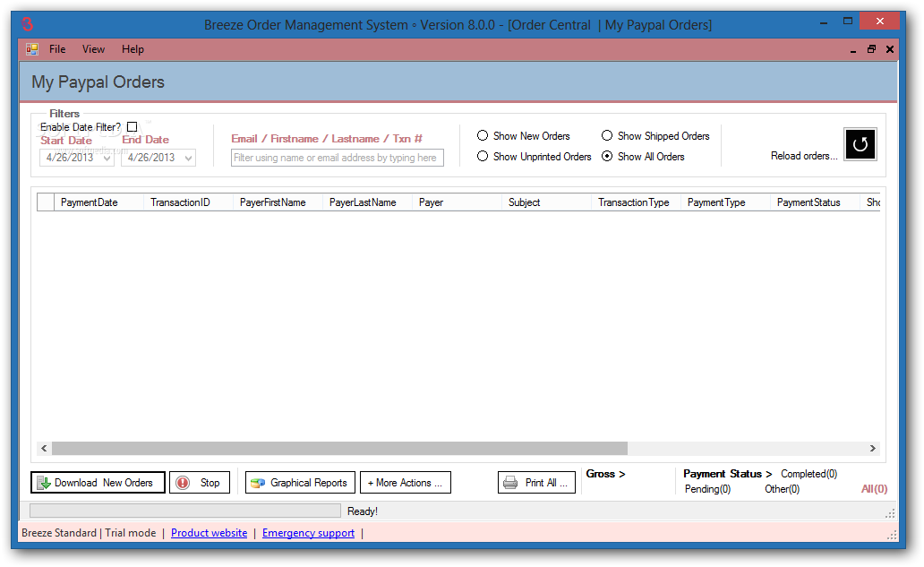Click the red Stop icon
Viewport: 924px width, 567px height.
(x=183, y=484)
